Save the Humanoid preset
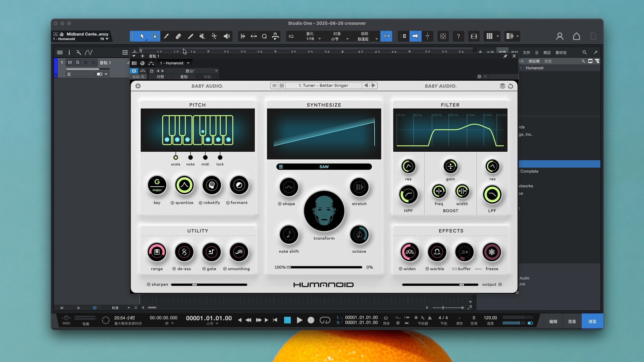 click(282, 85)
